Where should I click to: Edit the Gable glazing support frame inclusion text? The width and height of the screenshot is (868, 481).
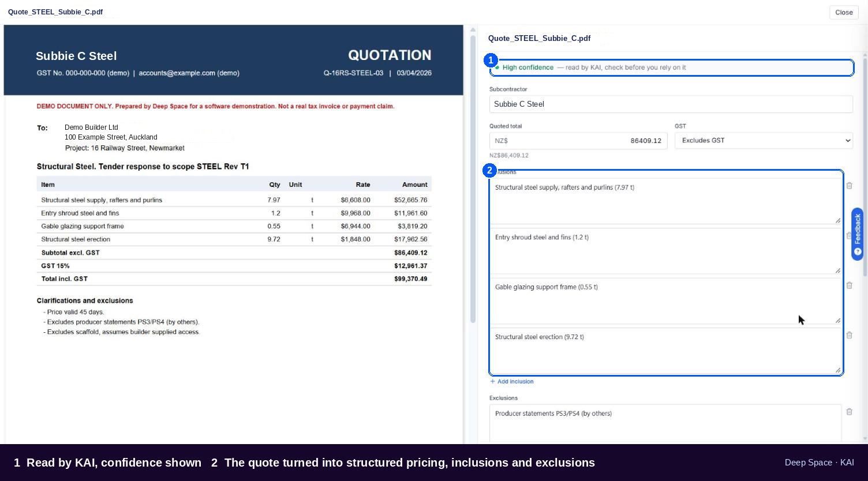665,300
